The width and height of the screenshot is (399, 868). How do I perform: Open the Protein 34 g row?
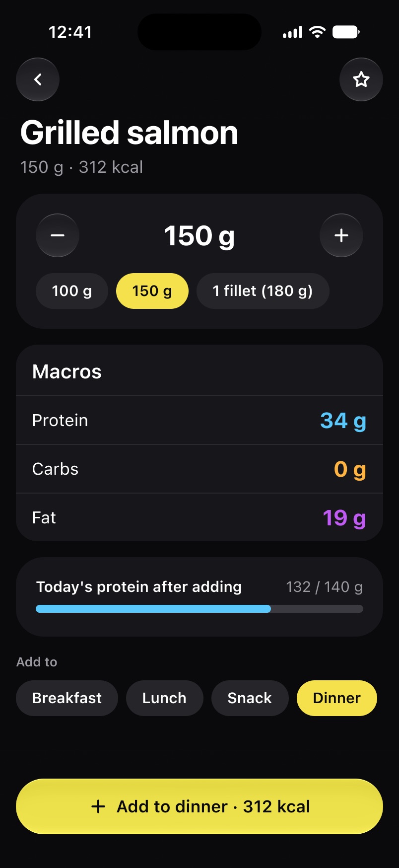pos(199,421)
